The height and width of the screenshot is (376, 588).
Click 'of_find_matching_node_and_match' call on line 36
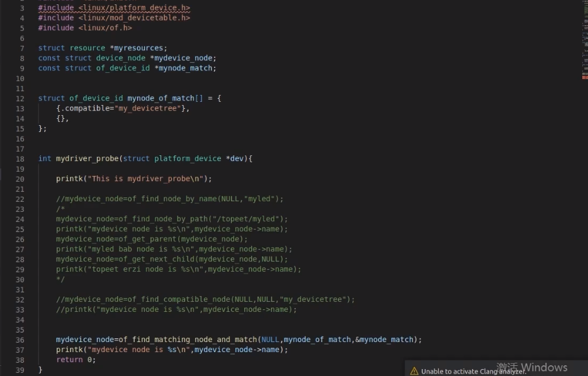(x=188, y=340)
